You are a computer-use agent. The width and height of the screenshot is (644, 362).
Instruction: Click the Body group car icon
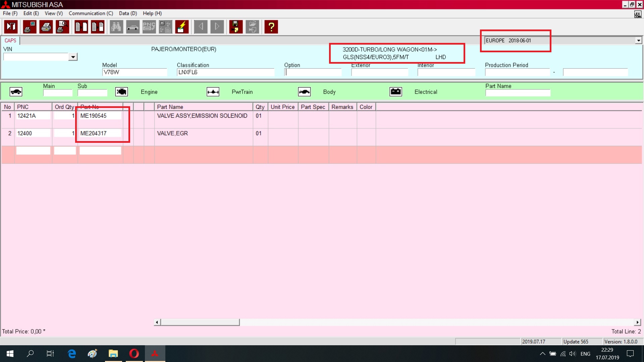[304, 92]
